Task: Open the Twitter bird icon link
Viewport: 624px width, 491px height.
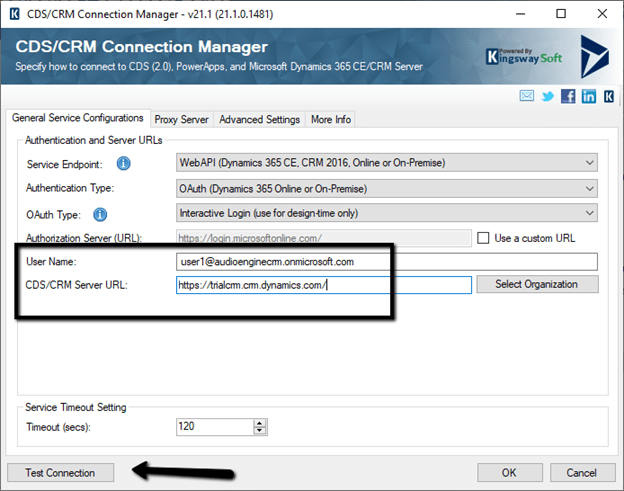Action: tap(548, 96)
